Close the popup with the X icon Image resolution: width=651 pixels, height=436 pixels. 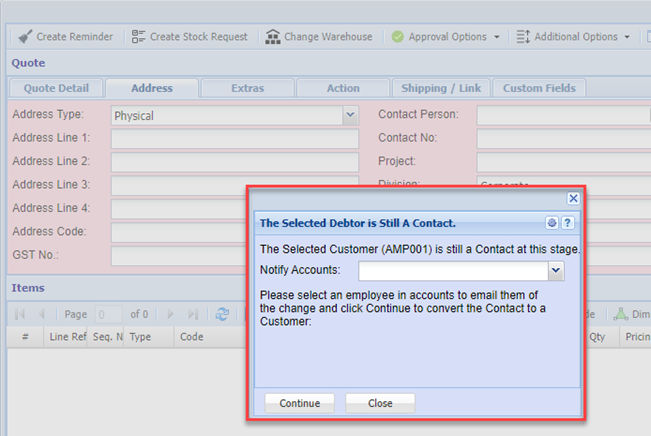[573, 199]
